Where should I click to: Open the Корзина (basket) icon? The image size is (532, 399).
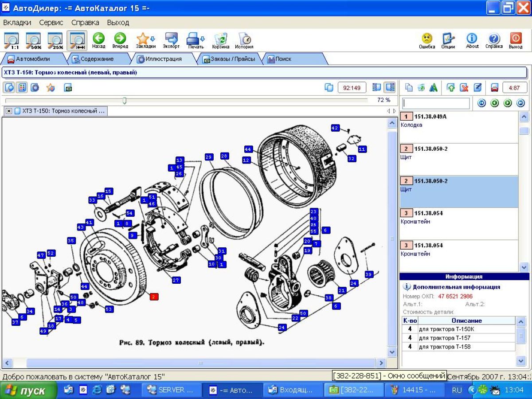click(220, 40)
